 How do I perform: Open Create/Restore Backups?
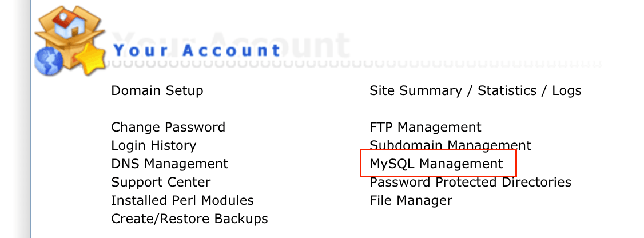click(189, 219)
